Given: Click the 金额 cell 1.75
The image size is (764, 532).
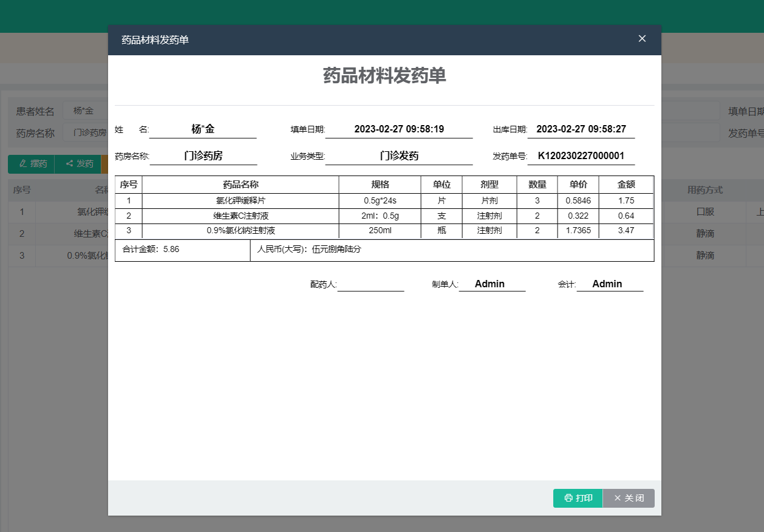Looking at the screenshot, I should [626, 200].
